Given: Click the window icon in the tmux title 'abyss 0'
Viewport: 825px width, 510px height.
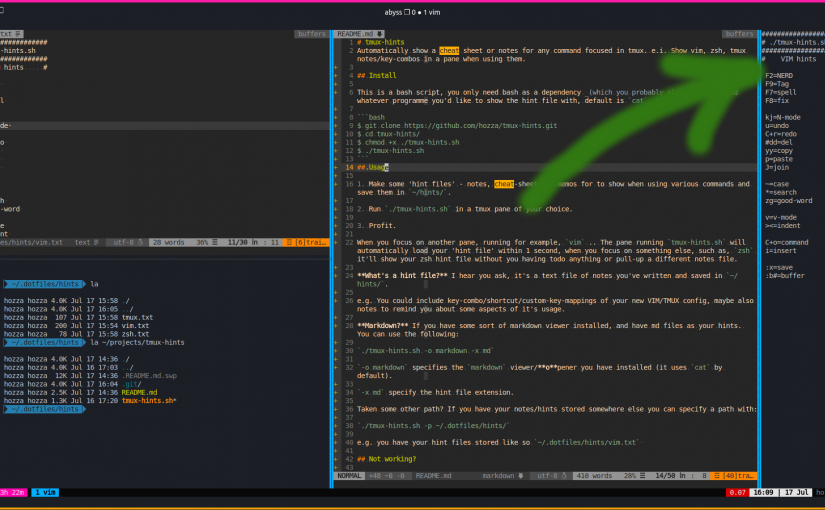Looking at the screenshot, I should pos(407,12).
